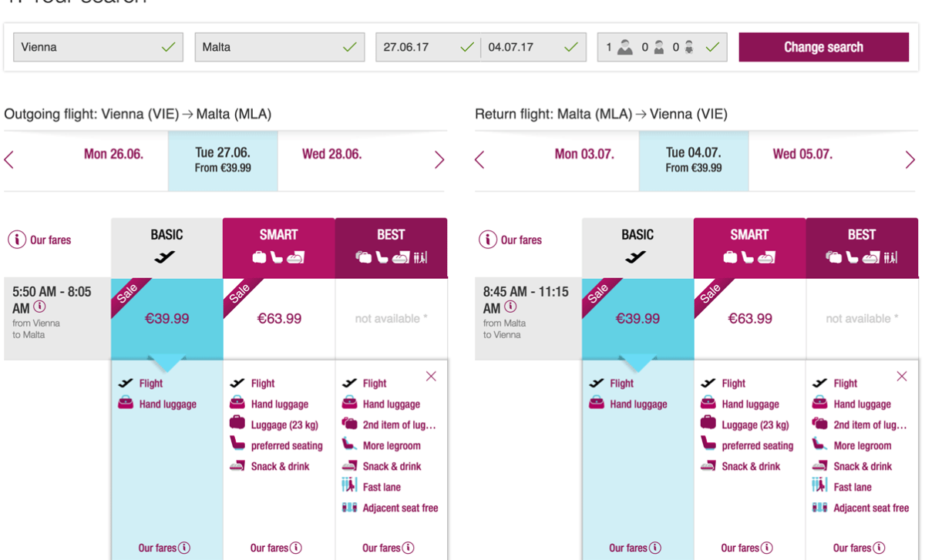Show next return dates with right arrow

pyautogui.click(x=910, y=159)
